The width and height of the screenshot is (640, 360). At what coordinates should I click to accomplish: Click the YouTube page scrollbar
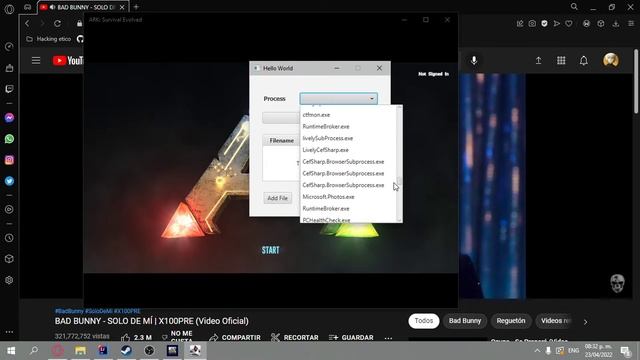tap(636, 82)
